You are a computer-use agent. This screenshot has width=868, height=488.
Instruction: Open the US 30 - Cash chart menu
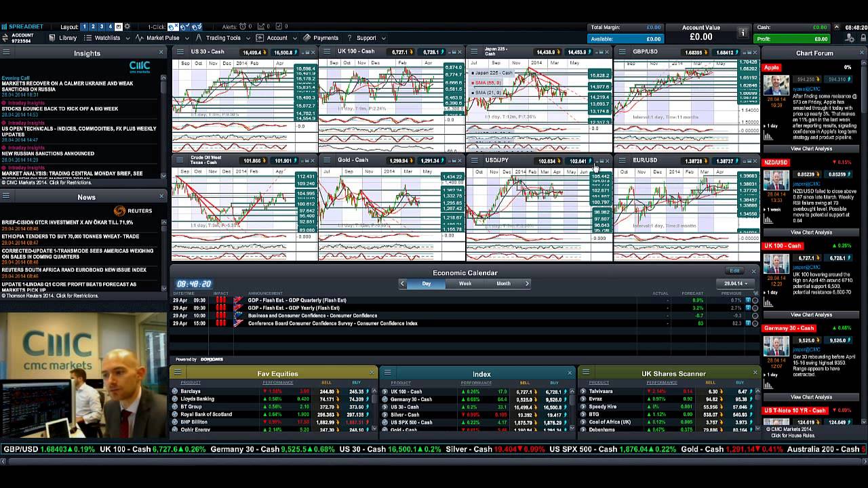point(180,52)
